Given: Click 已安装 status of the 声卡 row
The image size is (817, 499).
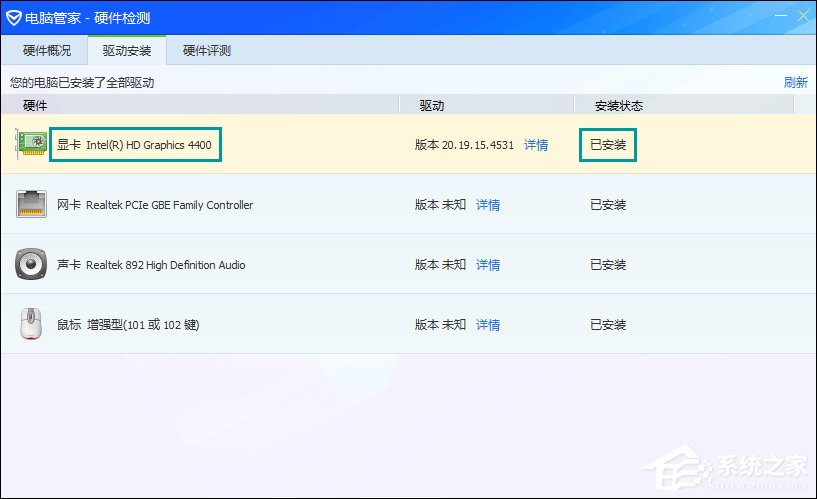Looking at the screenshot, I should tap(608, 265).
